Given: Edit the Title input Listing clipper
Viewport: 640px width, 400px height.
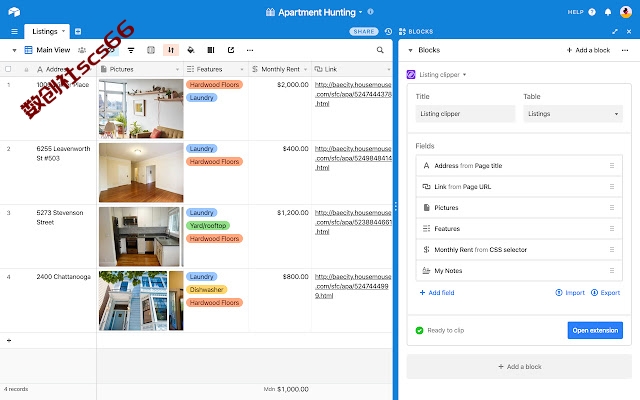Looking at the screenshot, I should [465, 114].
